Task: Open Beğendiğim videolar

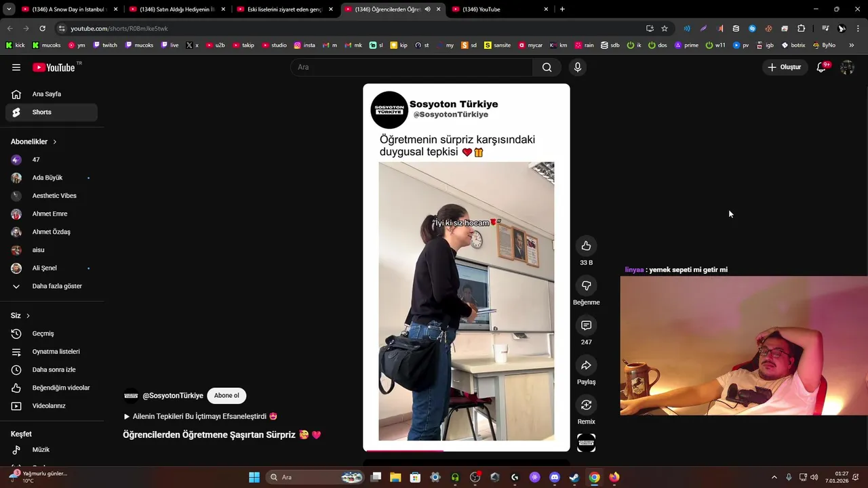Action: click(x=52, y=388)
